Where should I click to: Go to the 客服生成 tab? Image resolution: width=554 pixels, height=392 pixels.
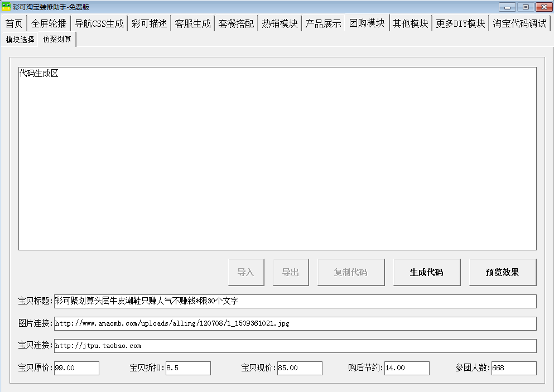point(192,24)
